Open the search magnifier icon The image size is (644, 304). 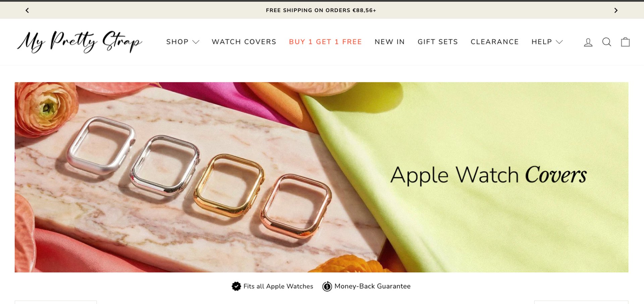606,42
